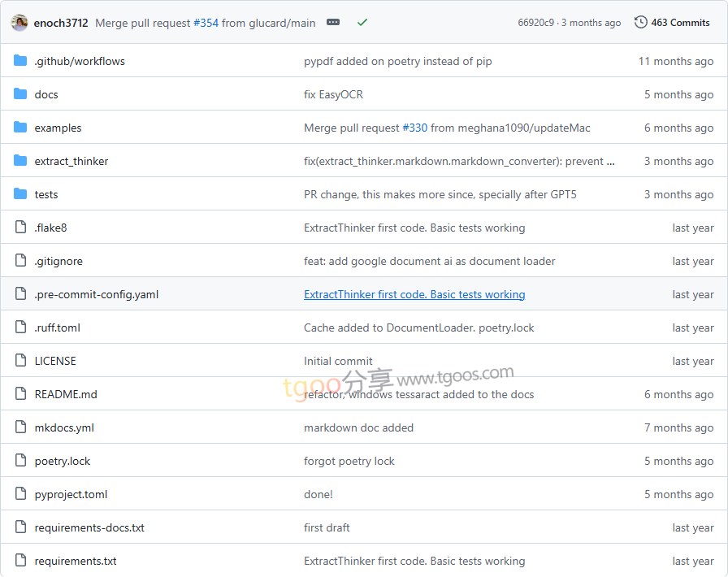Open 463 Commits history
This screenshot has height=577, width=728.
(672, 23)
